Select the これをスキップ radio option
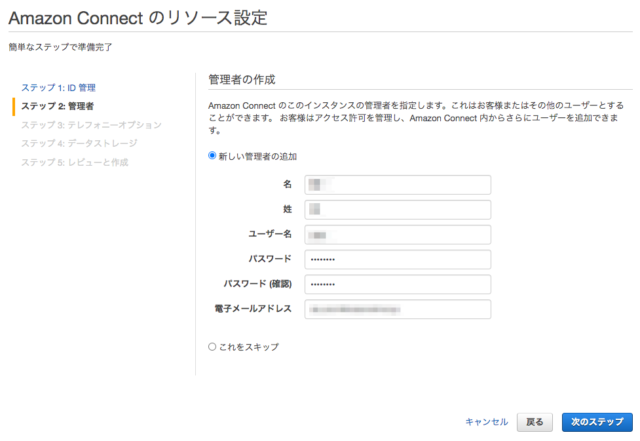This screenshot has height=441, width=640. pos(212,347)
